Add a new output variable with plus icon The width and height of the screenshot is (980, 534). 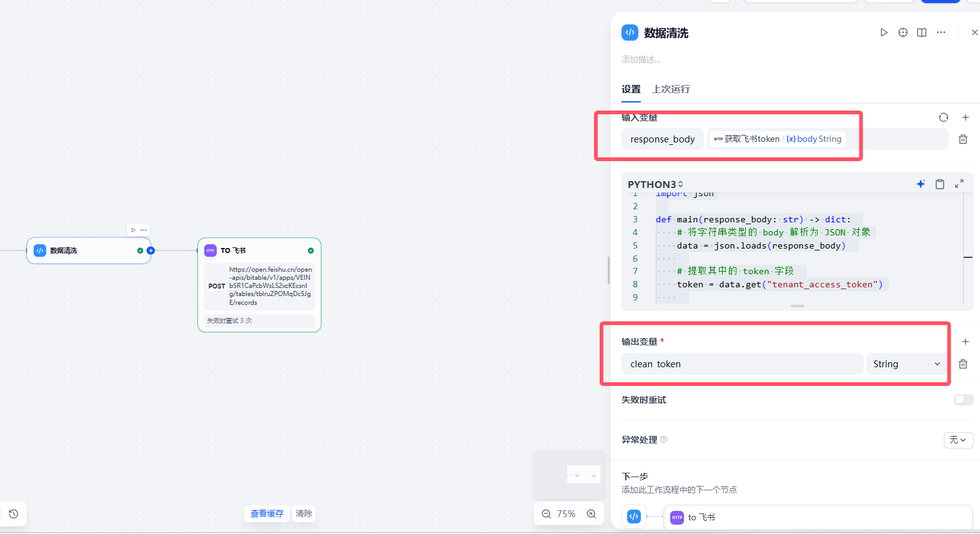(966, 342)
